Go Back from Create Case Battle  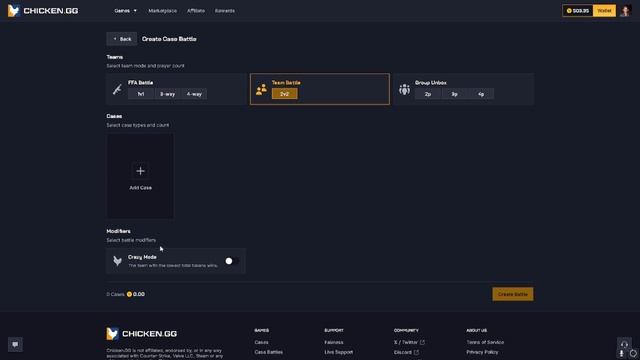pos(122,39)
